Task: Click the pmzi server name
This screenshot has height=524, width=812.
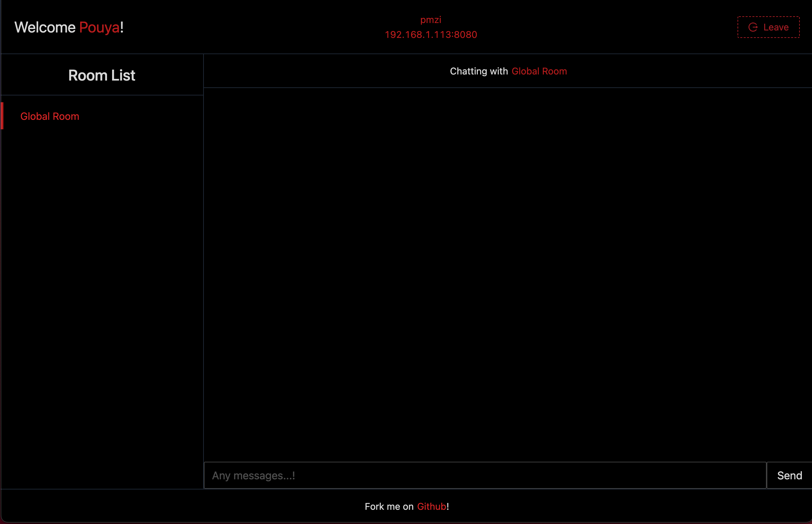Action: (x=430, y=20)
